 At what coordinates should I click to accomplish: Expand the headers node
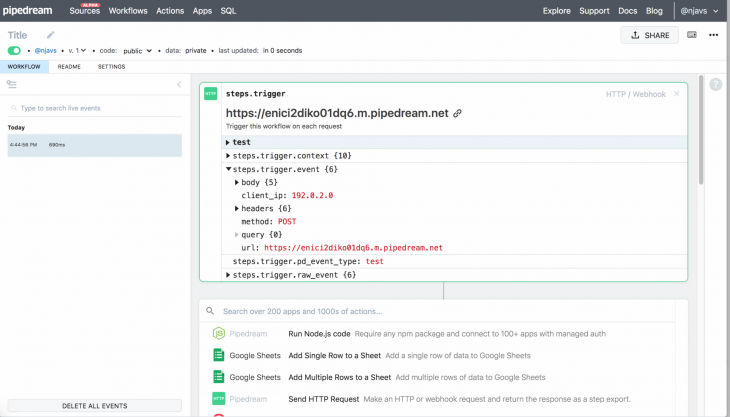pyautogui.click(x=237, y=208)
